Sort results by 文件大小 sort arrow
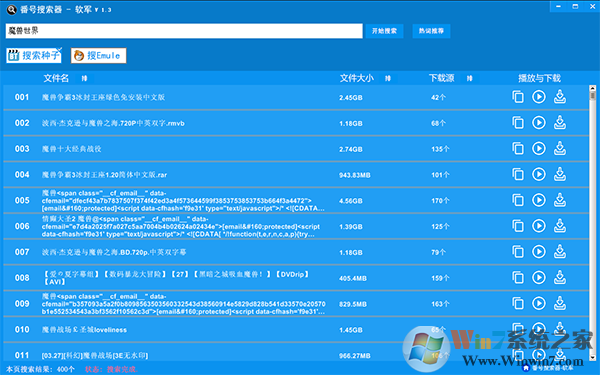 (x=388, y=78)
